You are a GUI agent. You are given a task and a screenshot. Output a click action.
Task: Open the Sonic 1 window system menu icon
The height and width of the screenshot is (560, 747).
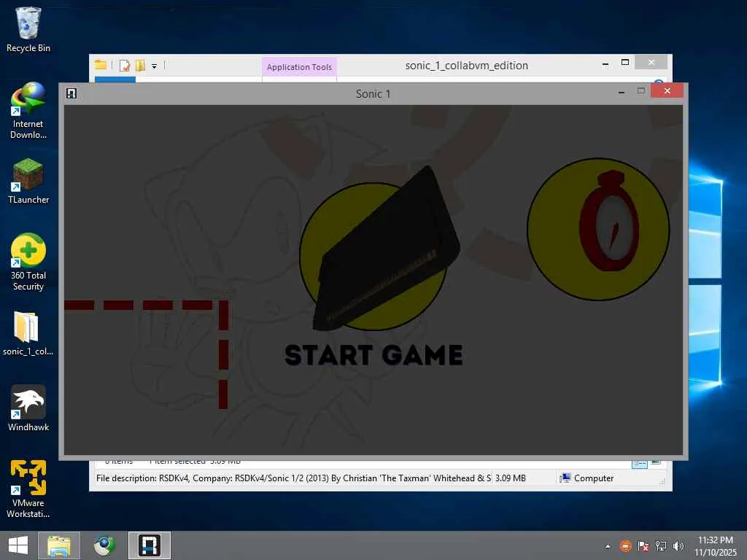click(x=71, y=93)
